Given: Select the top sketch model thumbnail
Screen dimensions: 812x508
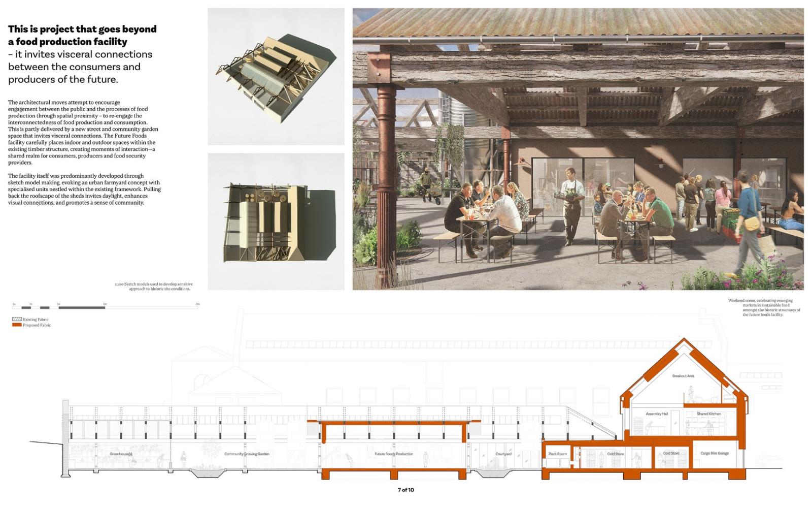Looking at the screenshot, I should click(x=276, y=76).
